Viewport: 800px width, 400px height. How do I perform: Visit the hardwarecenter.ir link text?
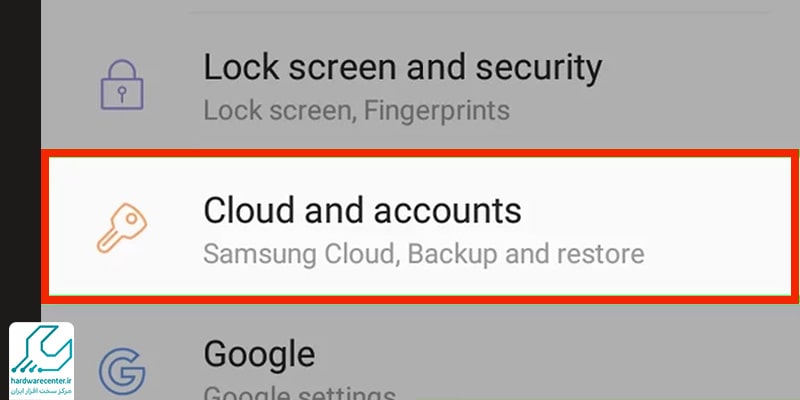point(41,383)
